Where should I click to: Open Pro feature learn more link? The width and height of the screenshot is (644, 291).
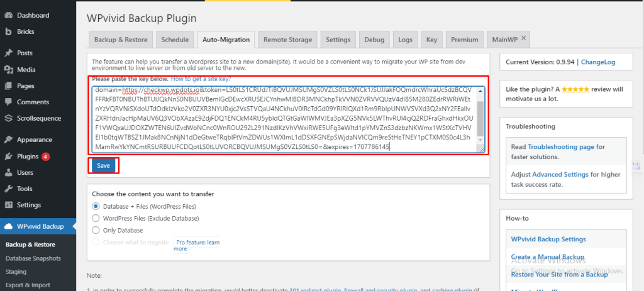click(196, 246)
